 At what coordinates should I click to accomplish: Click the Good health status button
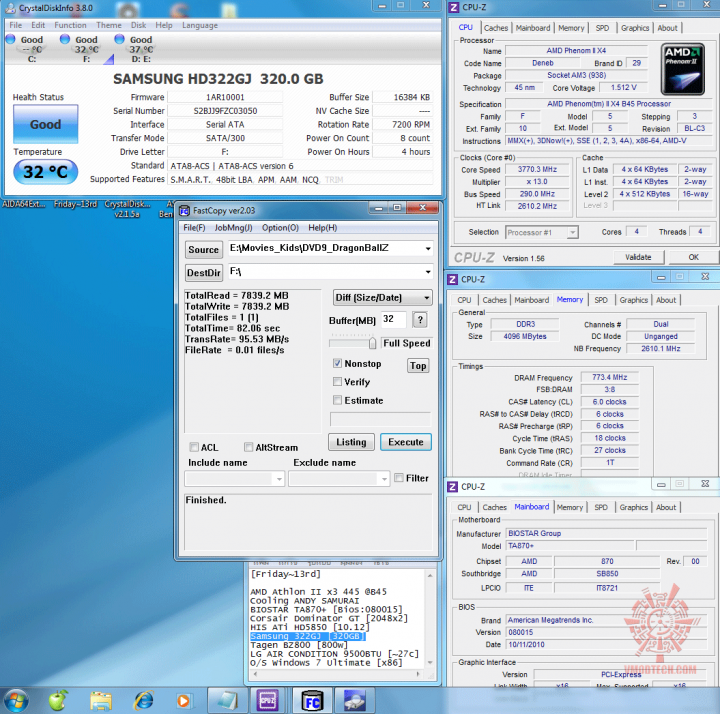point(45,124)
